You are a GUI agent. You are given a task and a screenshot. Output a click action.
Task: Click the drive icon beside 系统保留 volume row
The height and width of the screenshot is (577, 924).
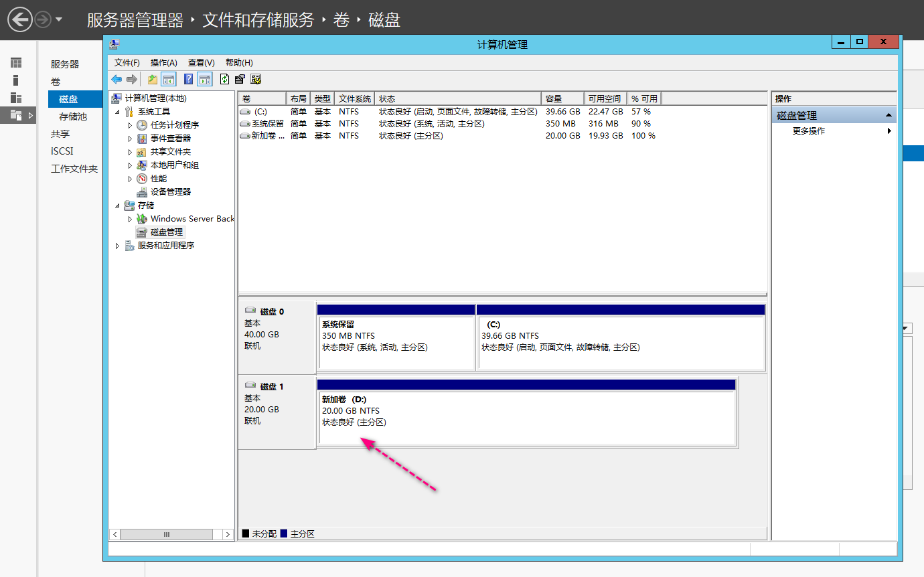coord(246,124)
